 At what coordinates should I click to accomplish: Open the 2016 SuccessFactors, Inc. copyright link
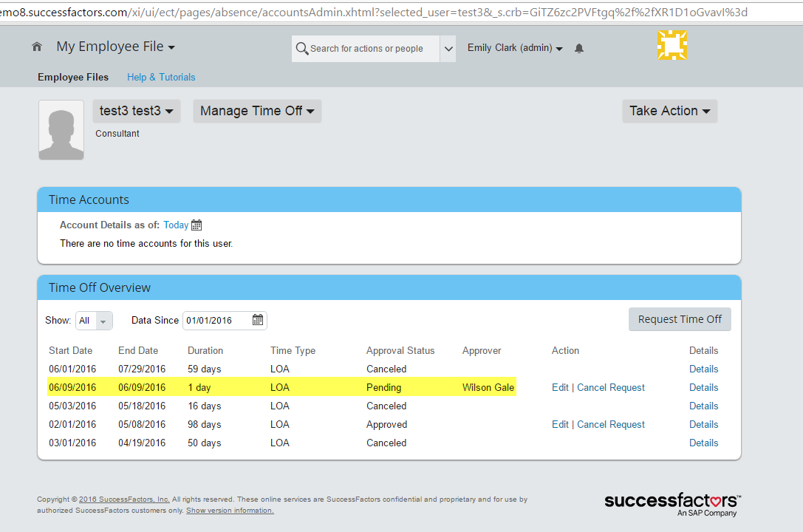(x=124, y=499)
